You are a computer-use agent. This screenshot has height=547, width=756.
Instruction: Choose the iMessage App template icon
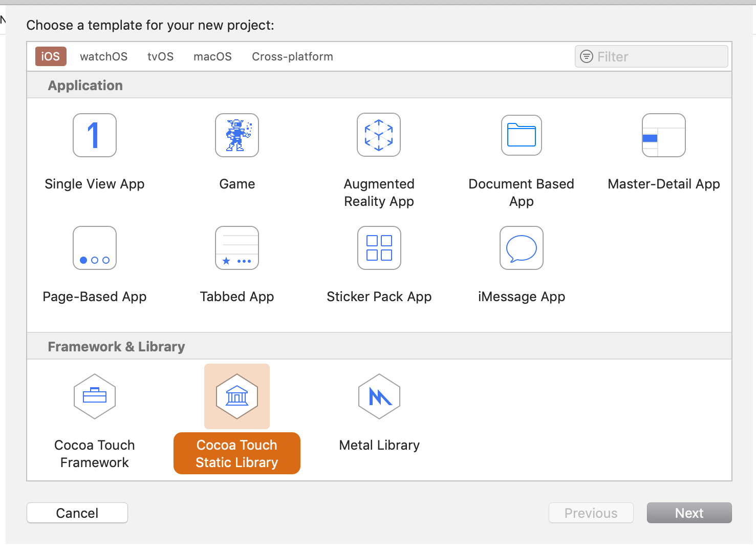521,248
